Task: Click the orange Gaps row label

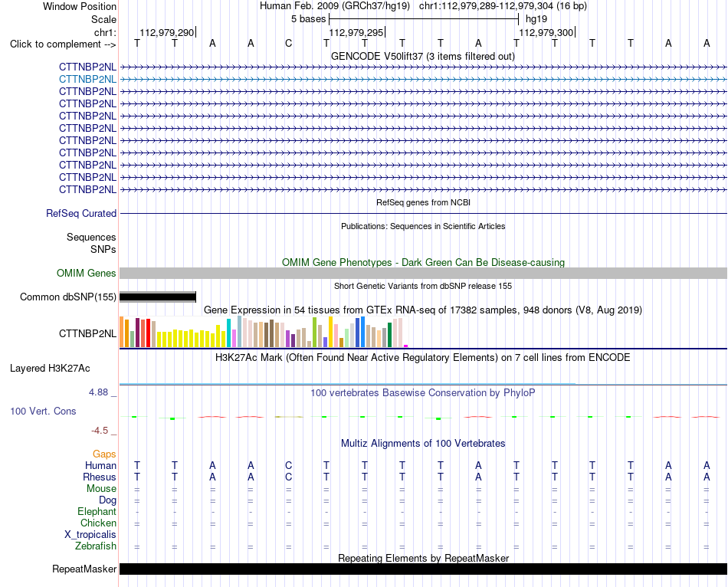Action: point(104,454)
